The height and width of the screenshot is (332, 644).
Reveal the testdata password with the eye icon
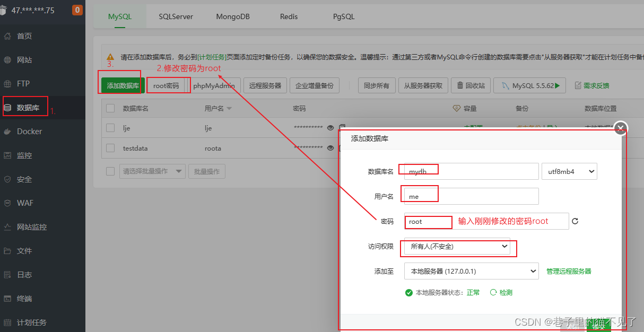[x=330, y=148]
